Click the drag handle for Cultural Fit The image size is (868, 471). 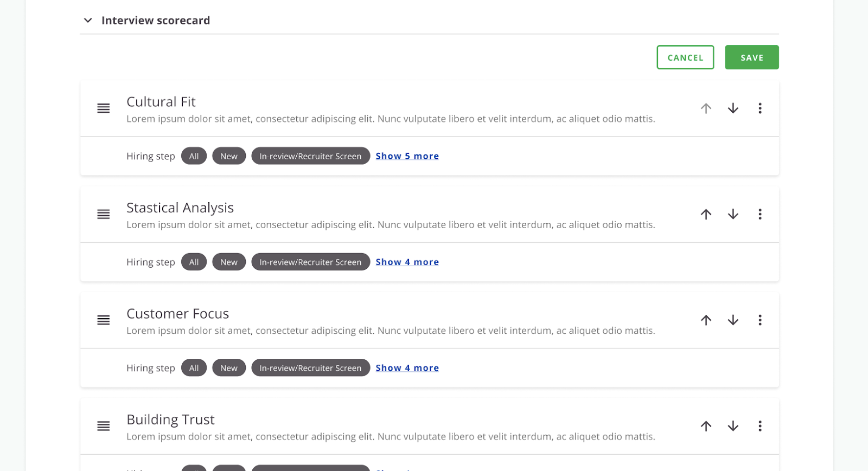[x=104, y=108]
